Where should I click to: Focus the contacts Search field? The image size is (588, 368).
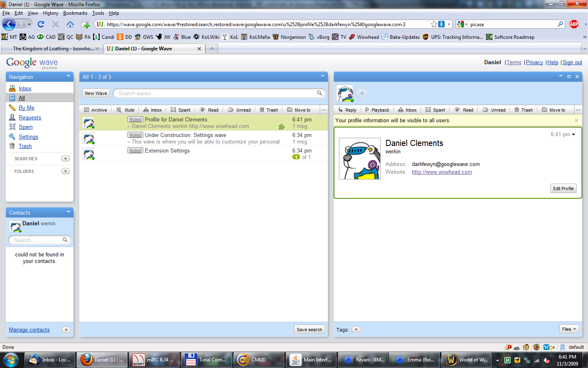[x=40, y=240]
